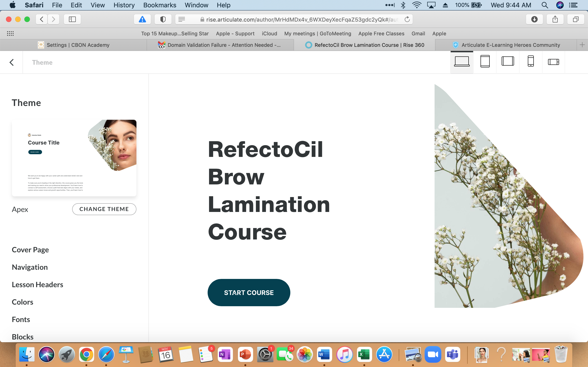Click the Safari address bar
Screen dimensions: 588x367
coord(301,19)
